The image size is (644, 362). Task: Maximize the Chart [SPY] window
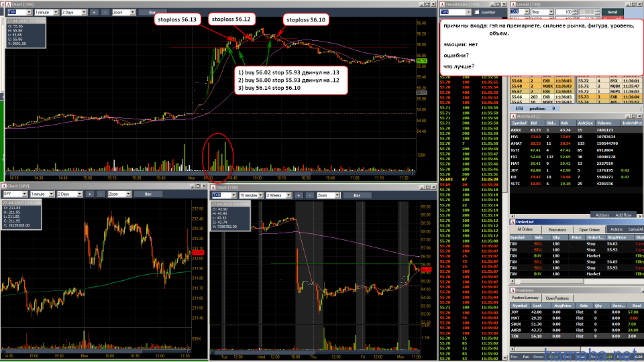198,186
